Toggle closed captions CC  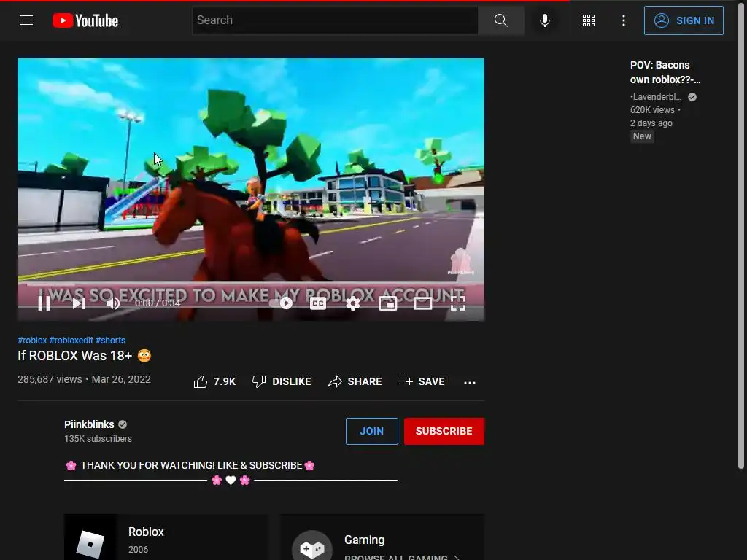[x=318, y=303]
